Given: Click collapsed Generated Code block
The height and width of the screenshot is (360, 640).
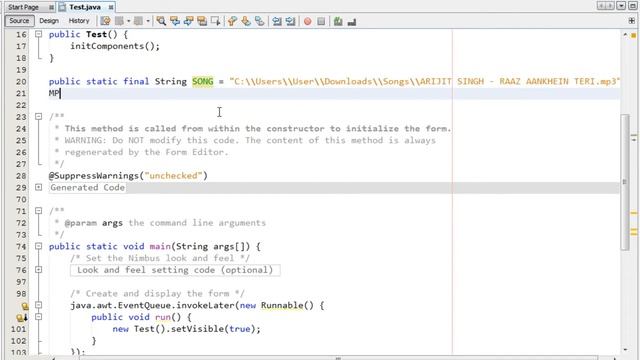Looking at the screenshot, I should tap(87, 187).
